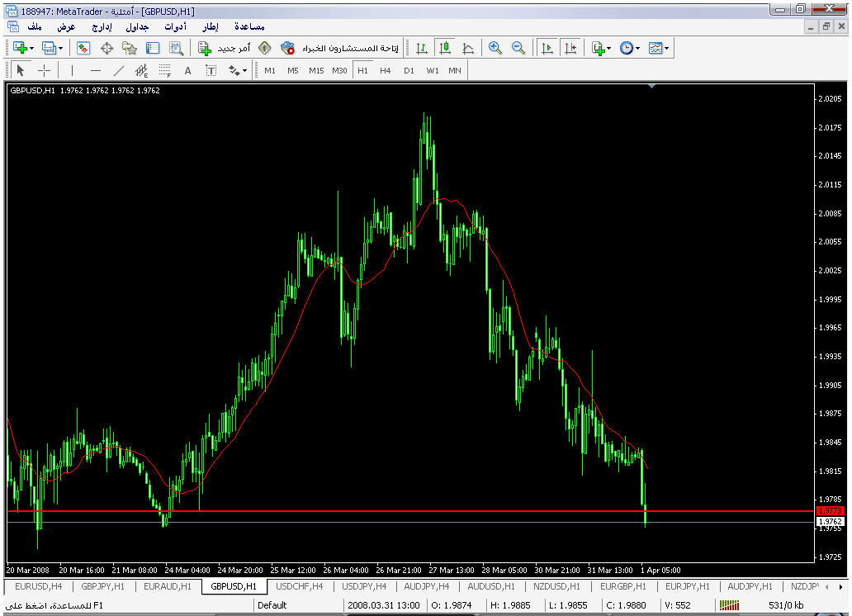
Task: Pick the Fibonacci retracement tool
Action: coord(164,71)
